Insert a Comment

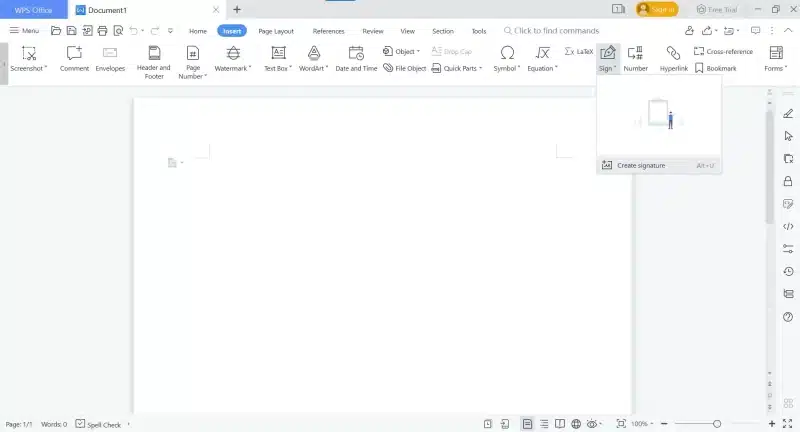(74, 59)
